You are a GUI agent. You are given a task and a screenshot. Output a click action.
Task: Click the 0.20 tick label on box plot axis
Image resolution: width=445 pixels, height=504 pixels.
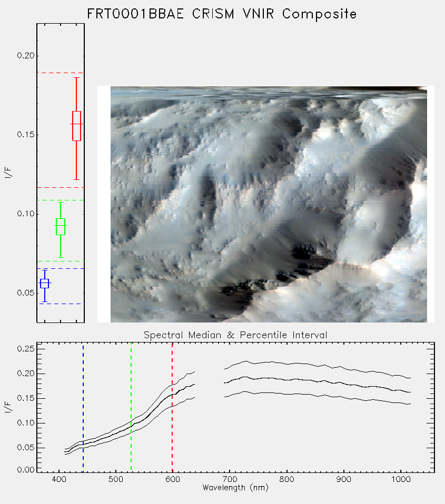pos(26,56)
